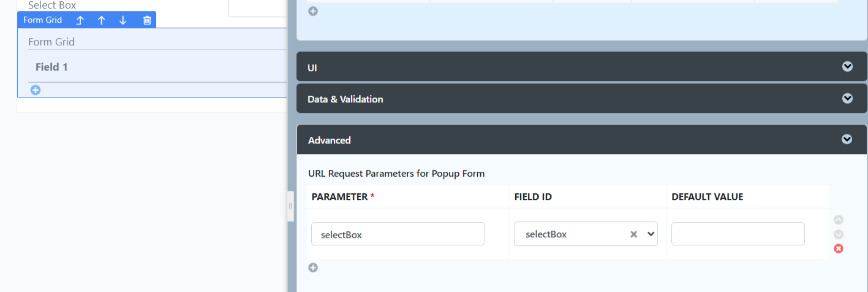Grab the panel splitter handle

290,206
